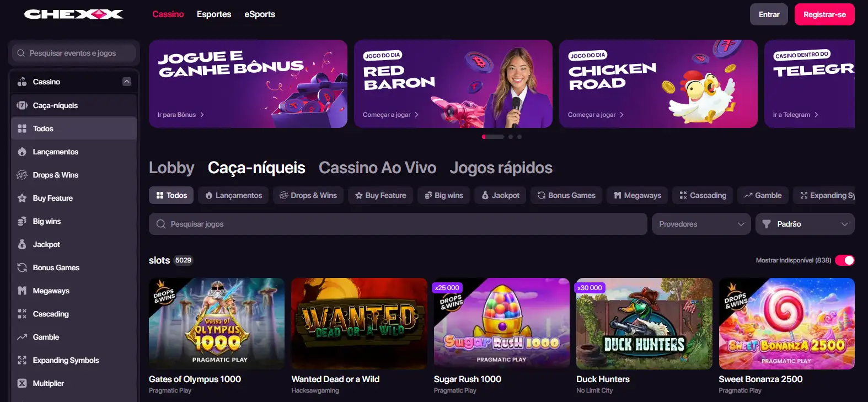Image resolution: width=868 pixels, height=402 pixels.
Task: Click the Expanding Symbols icon in sidebar
Action: [22, 360]
